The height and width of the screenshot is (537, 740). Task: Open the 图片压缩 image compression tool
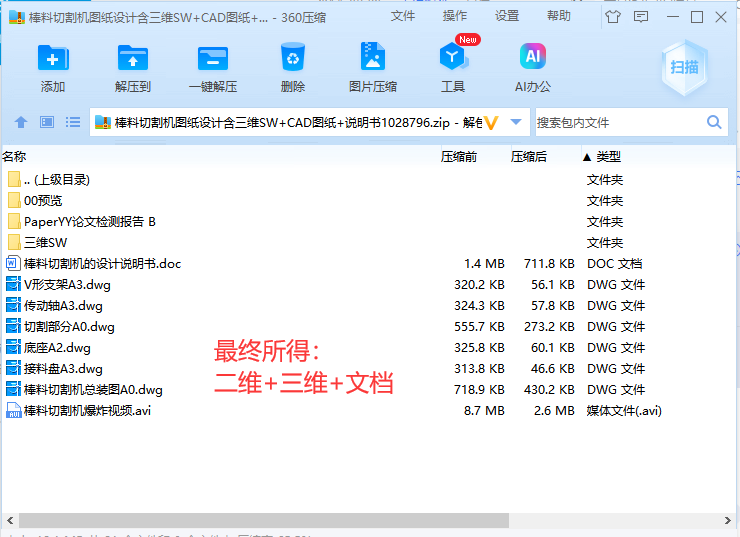tap(373, 57)
